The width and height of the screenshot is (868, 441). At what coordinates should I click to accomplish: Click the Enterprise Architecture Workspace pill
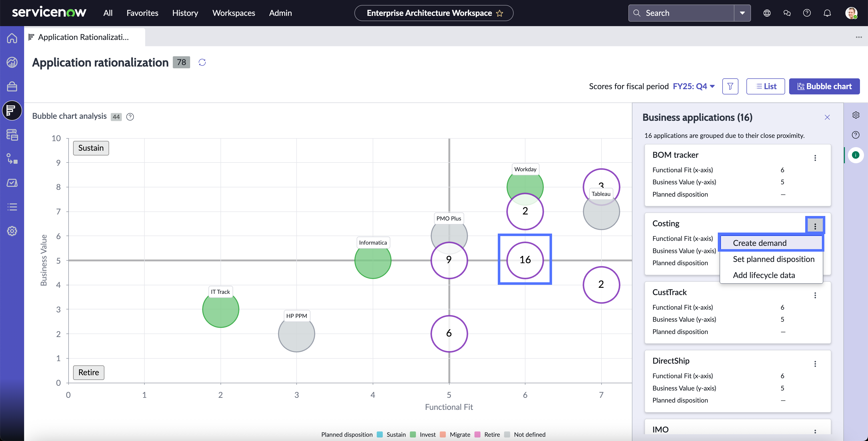[x=434, y=13]
